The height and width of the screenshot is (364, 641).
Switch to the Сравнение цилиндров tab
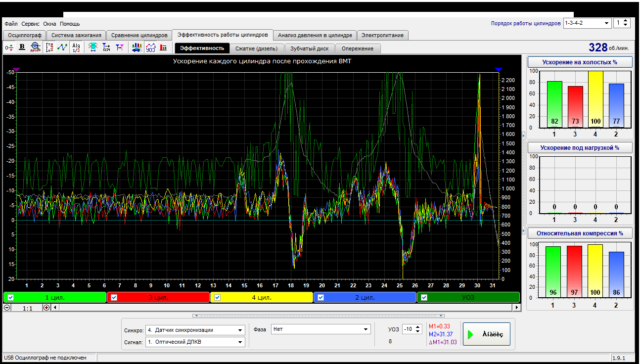(139, 35)
